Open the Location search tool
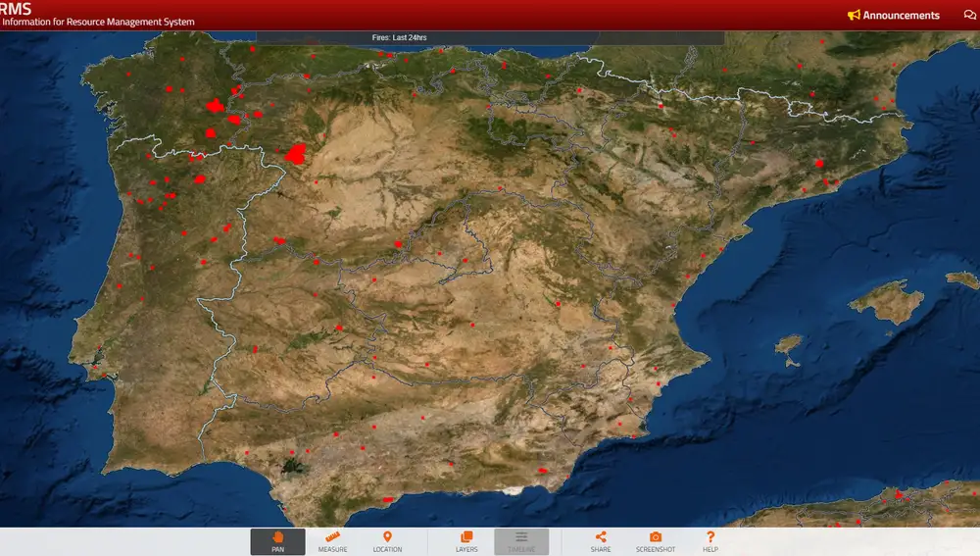This screenshot has width=980, height=556. pyautogui.click(x=387, y=541)
